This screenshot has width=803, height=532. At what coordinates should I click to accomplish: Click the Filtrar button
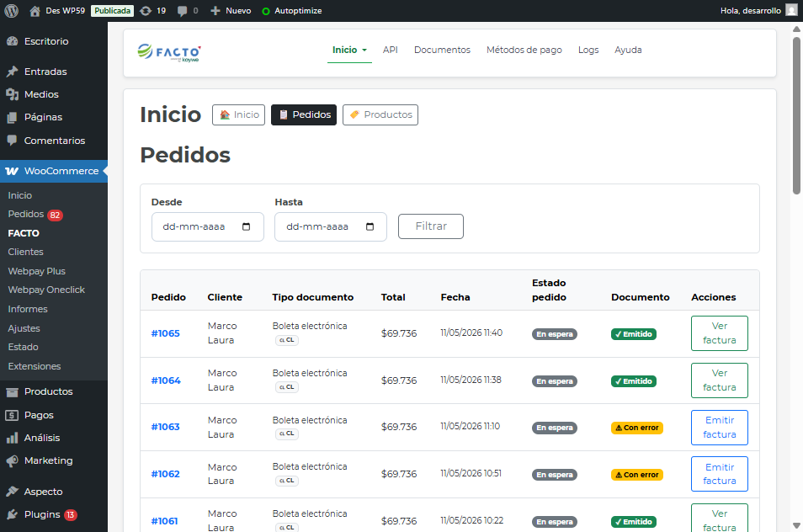click(x=431, y=226)
